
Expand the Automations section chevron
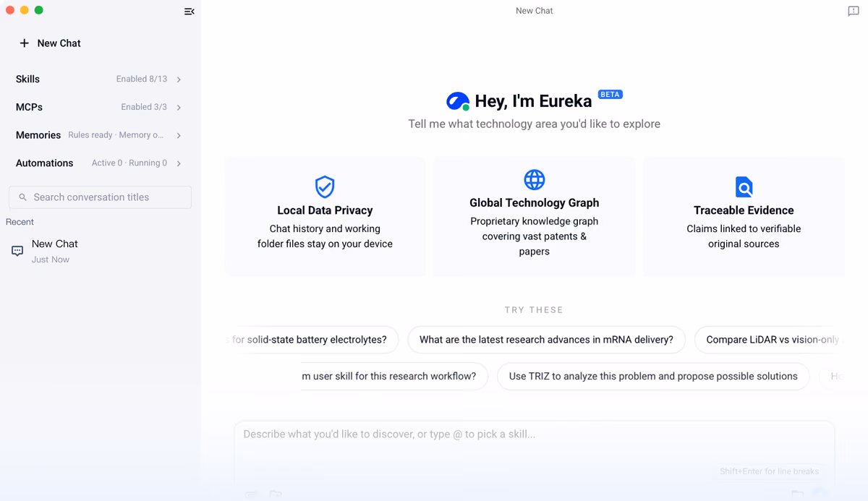pyautogui.click(x=179, y=163)
